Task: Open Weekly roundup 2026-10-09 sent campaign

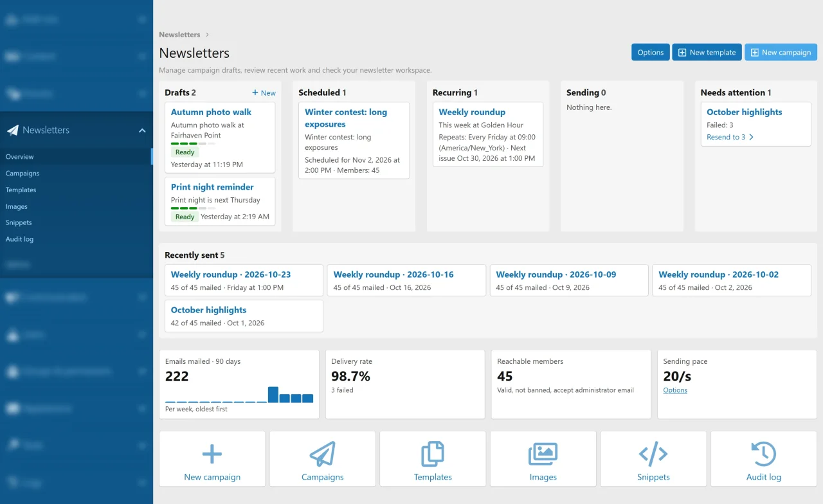Action: (x=556, y=274)
